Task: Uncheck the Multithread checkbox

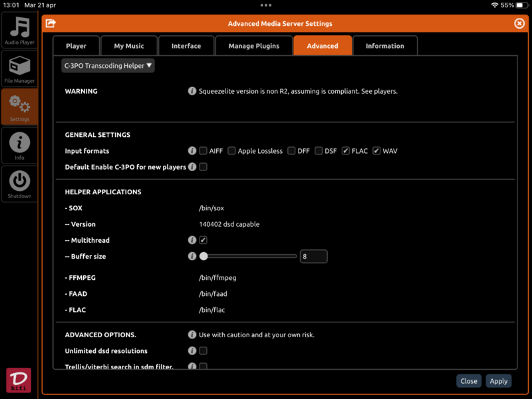Action: 203,240
